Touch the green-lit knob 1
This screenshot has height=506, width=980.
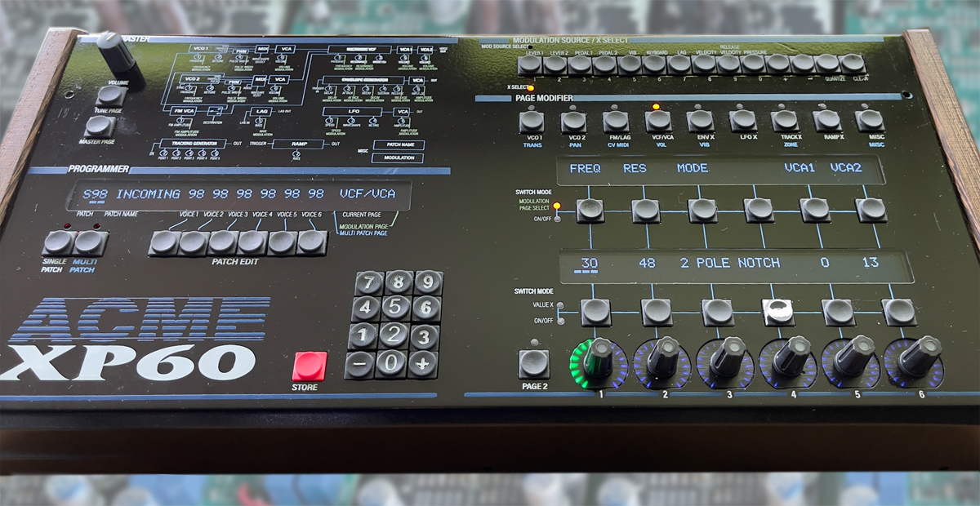[x=600, y=359]
